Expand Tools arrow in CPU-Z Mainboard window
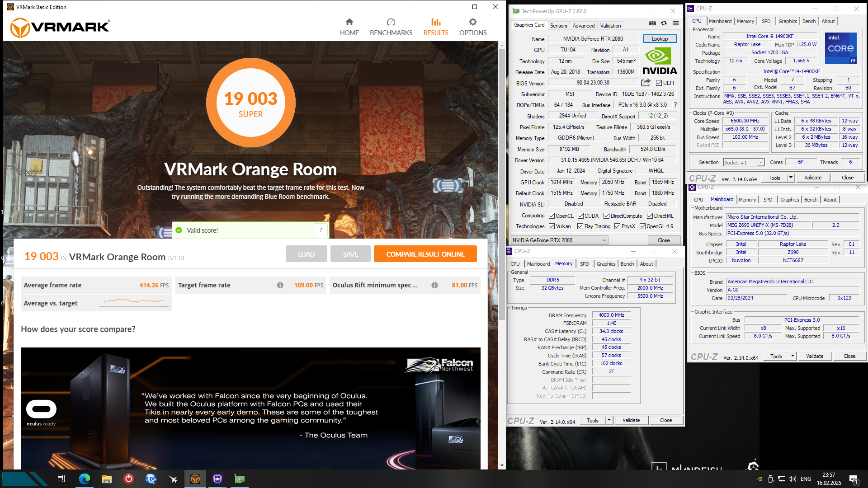 tap(793, 356)
